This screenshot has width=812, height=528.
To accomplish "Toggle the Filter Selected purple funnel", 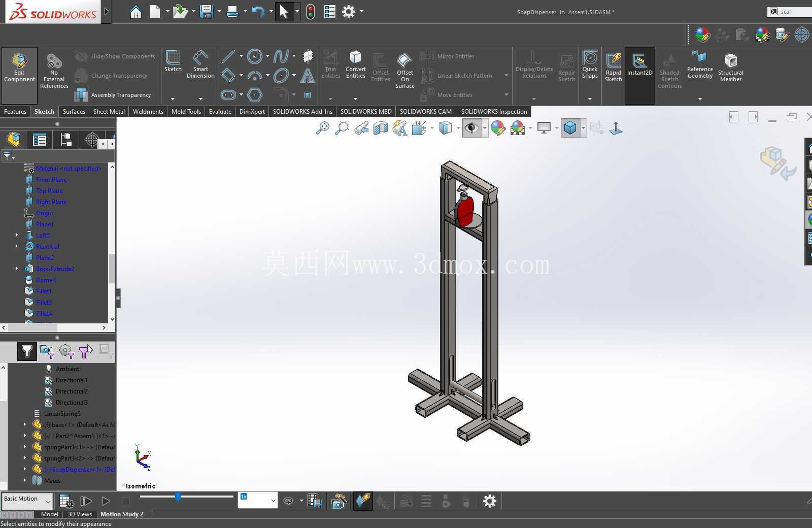I will tap(85, 351).
